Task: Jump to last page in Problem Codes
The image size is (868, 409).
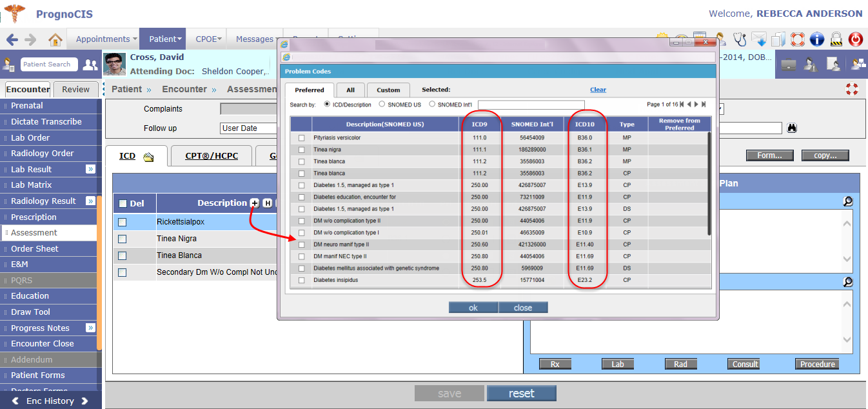Action: point(704,105)
